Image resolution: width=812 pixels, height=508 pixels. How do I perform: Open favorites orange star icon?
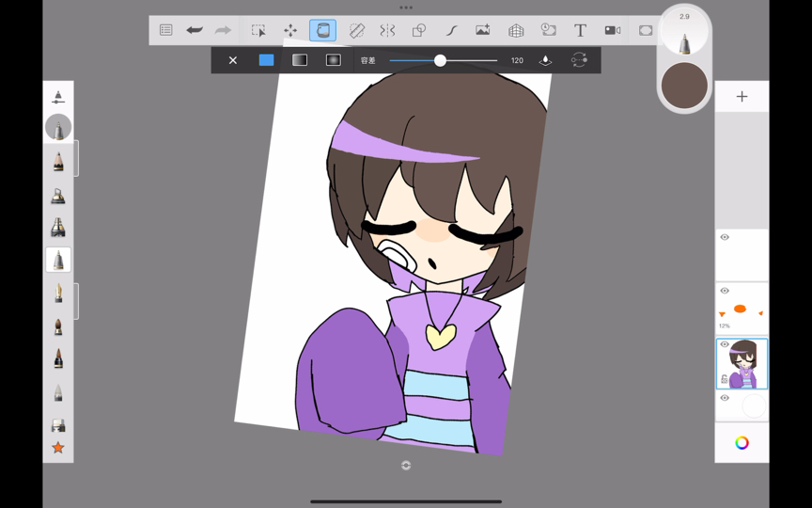pyautogui.click(x=58, y=448)
